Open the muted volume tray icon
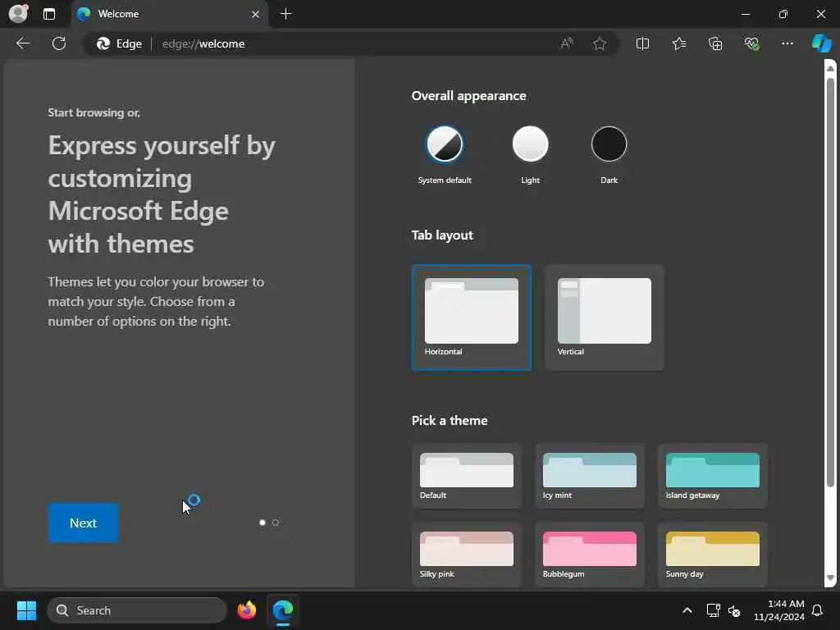This screenshot has height=630, width=840. coord(734,610)
